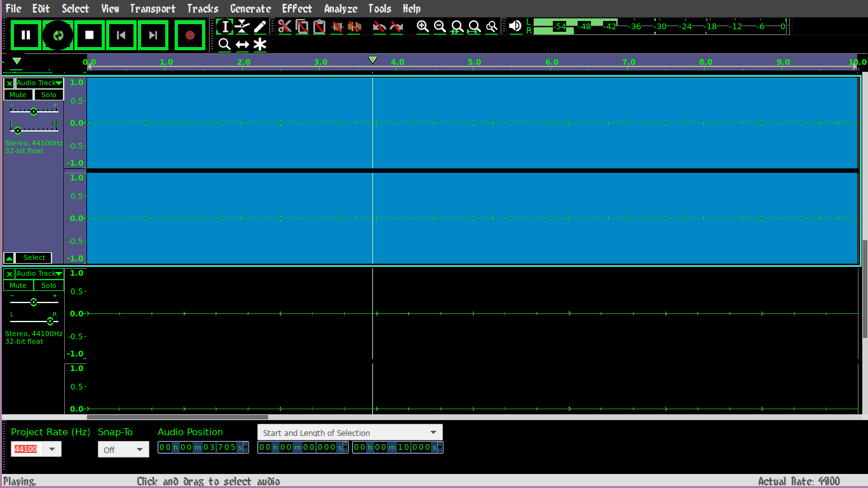Open the Help menu
The image size is (868, 488).
411,8
